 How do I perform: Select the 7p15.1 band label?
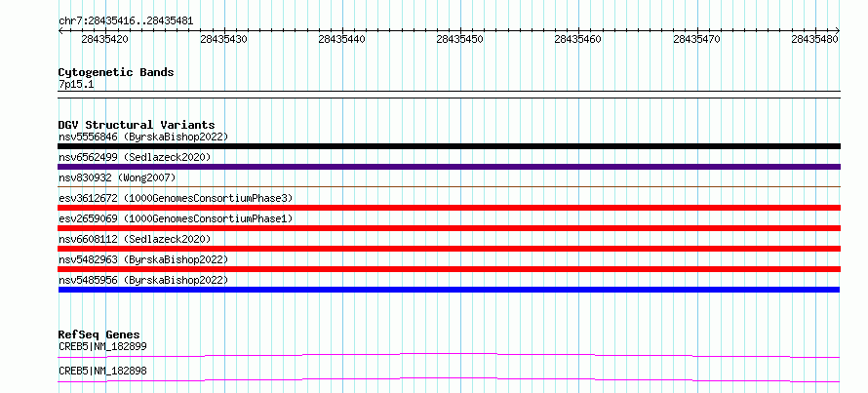75,84
